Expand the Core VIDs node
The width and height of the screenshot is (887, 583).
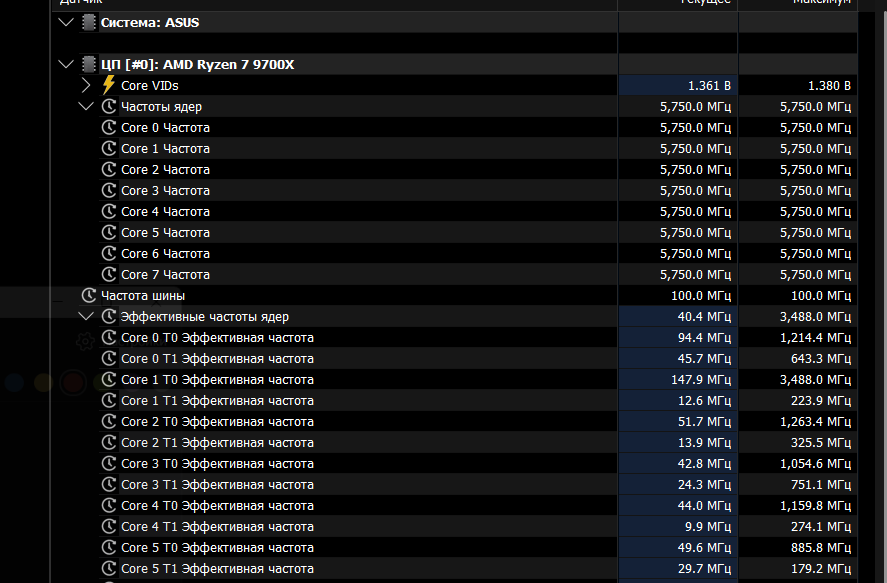86,85
